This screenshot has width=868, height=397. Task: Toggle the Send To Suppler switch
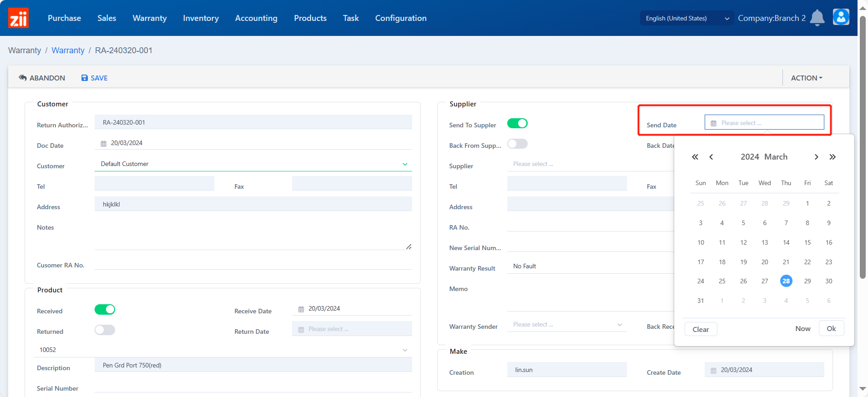tap(517, 123)
